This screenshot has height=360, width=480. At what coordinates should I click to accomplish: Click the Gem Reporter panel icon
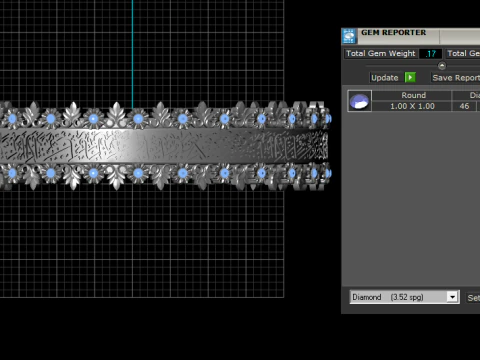tap(349, 36)
